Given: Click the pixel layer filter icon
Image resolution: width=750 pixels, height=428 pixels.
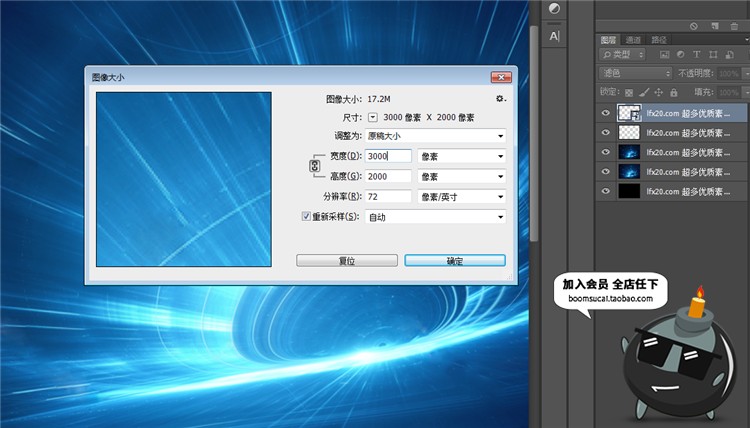Looking at the screenshot, I should tap(663, 54).
